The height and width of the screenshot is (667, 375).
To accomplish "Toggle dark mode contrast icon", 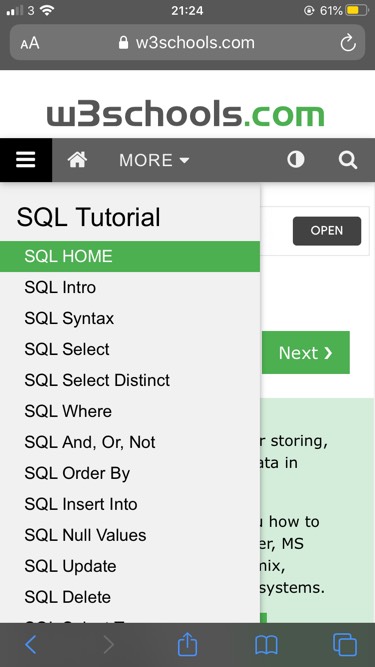I will 295,160.
